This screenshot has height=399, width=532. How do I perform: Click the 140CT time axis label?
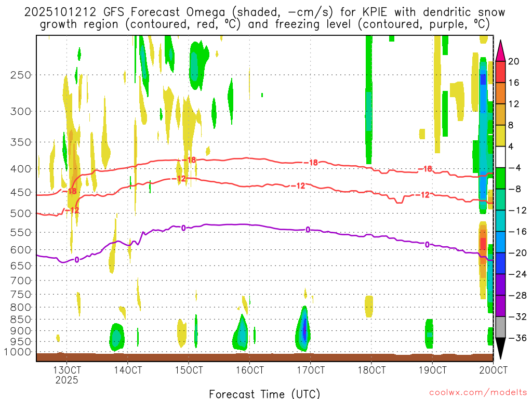tap(128, 370)
